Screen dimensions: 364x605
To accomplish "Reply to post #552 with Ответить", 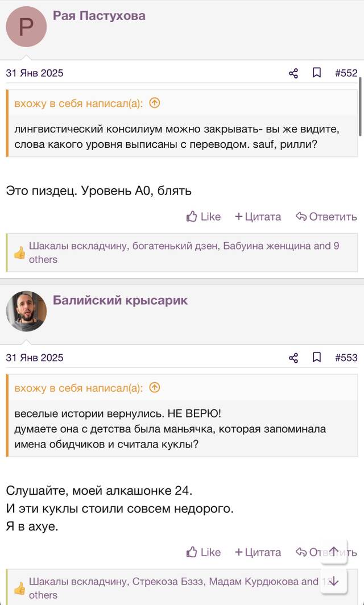I will pos(326,217).
